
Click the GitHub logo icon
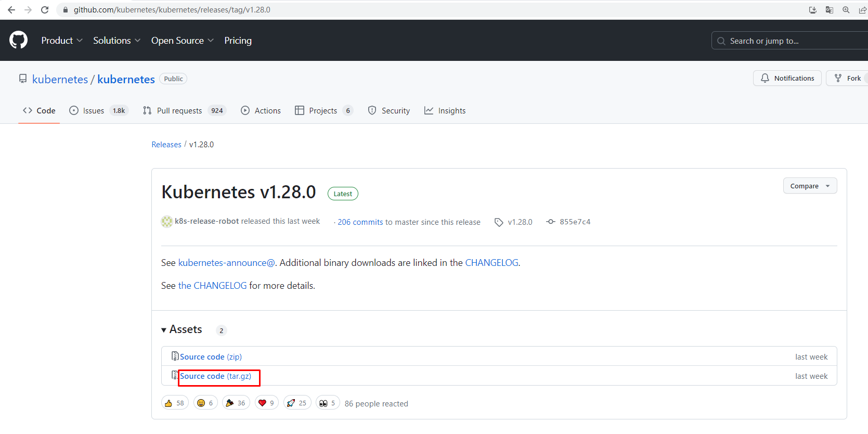pos(18,40)
